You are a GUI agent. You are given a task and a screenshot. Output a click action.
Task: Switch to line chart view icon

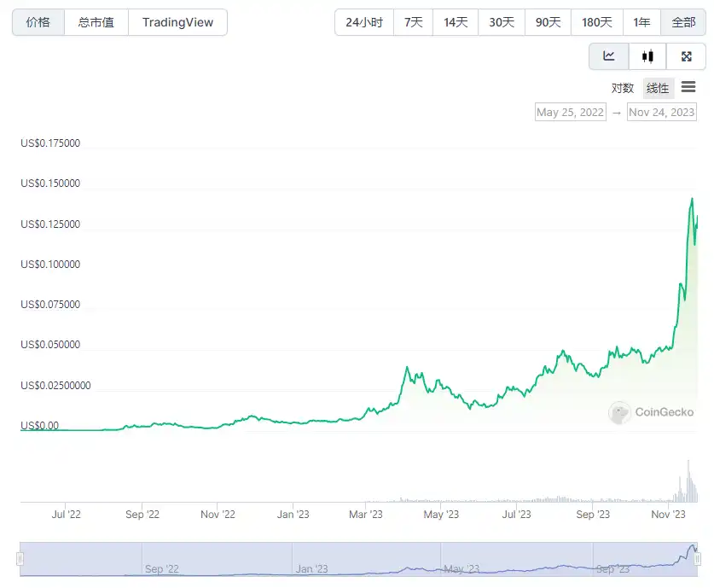coord(609,56)
